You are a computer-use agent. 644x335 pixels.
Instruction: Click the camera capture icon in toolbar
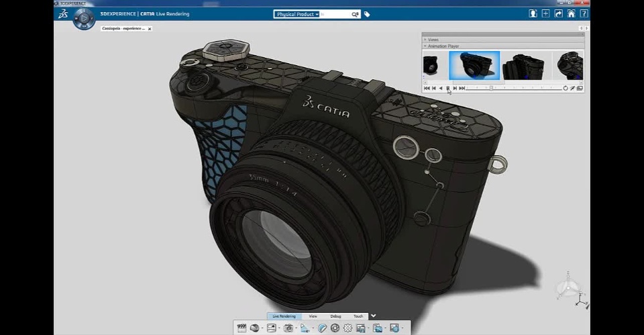288,328
